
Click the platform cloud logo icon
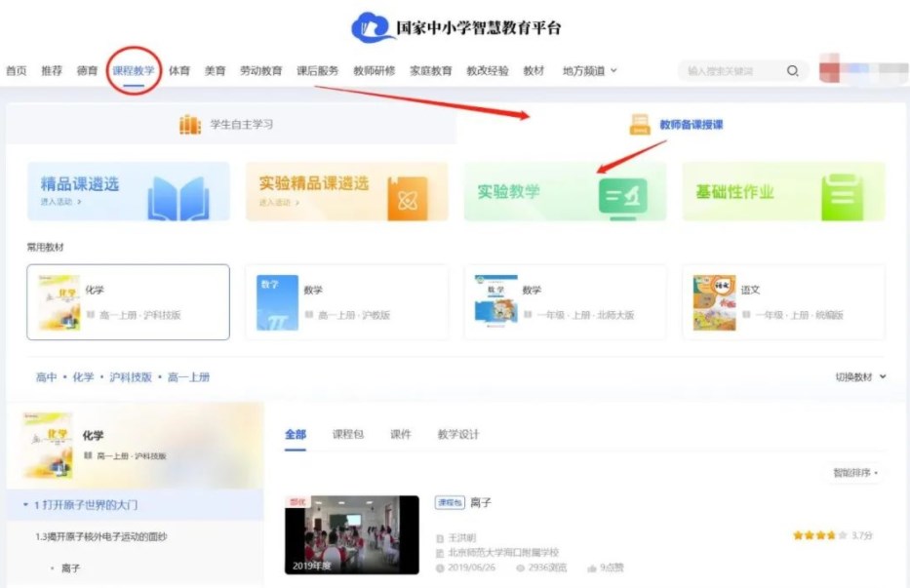click(x=372, y=27)
